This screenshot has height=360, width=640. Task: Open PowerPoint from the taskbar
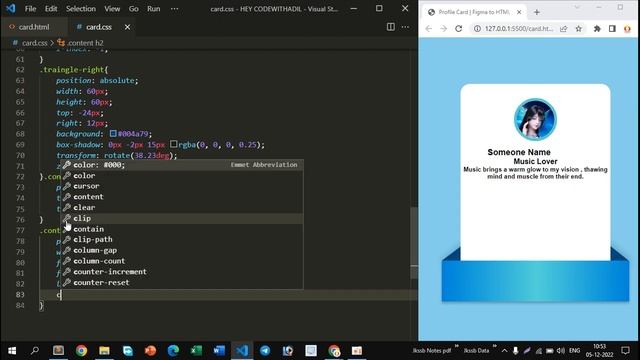click(x=150, y=351)
